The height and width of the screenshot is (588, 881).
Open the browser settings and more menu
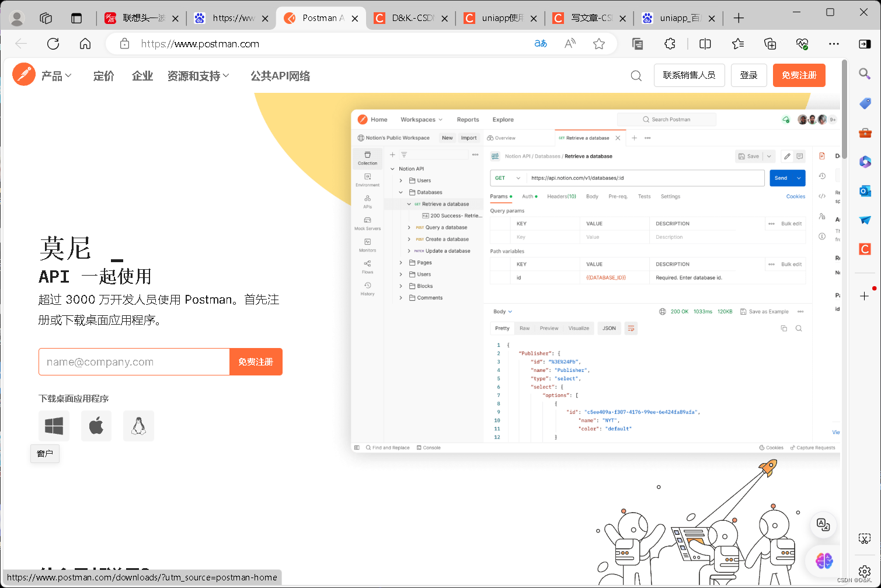coord(834,44)
